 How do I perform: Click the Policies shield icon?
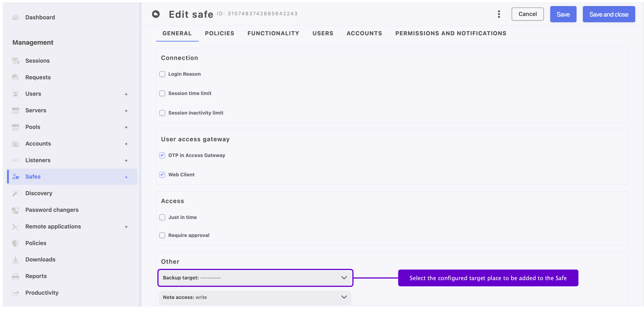[16, 243]
